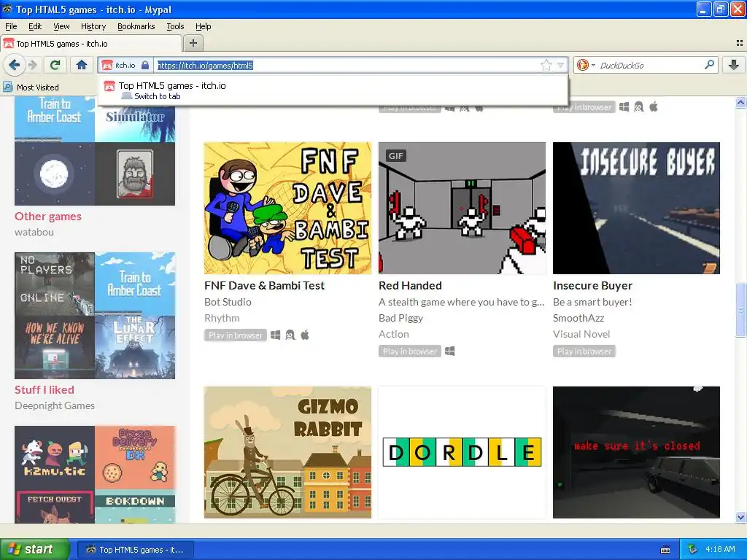Screen dimensions: 747x560
Task: Bookmark this page with the star icon
Action: click(546, 65)
